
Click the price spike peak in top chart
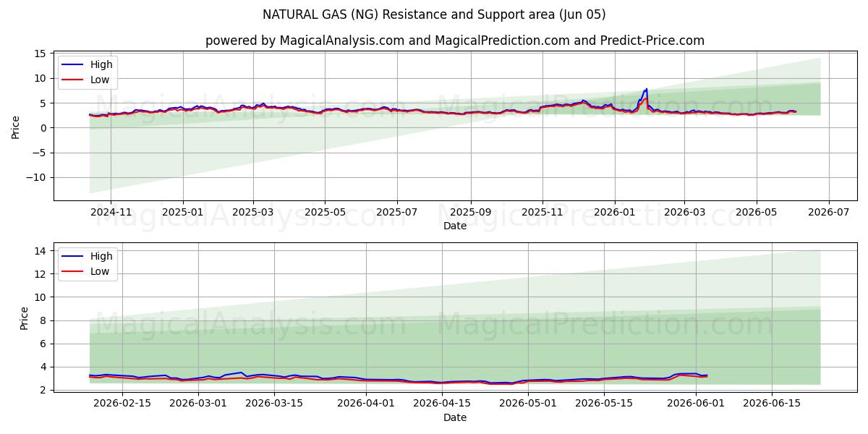[x=646, y=89]
